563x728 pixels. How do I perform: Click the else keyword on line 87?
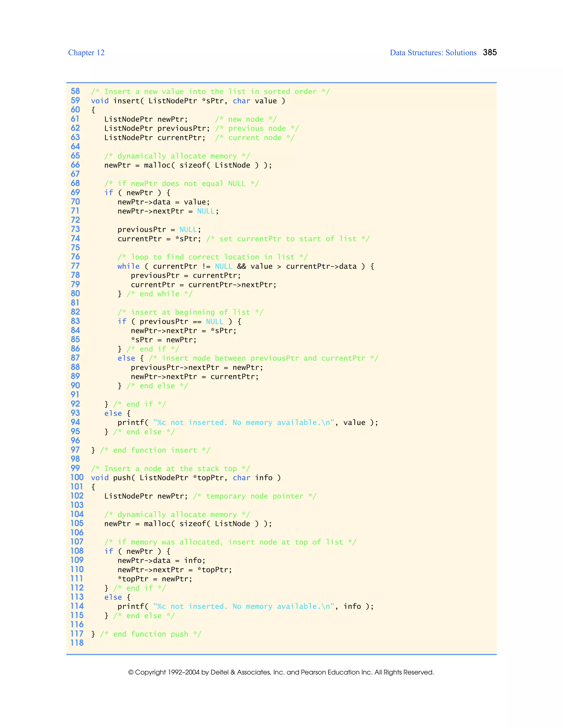pos(126,358)
